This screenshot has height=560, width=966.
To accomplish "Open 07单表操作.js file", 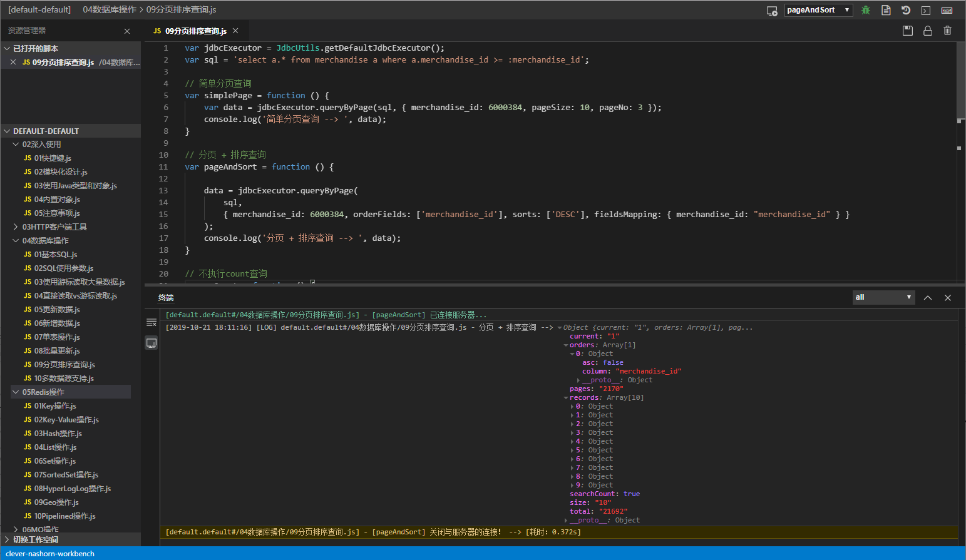I will tap(57, 337).
